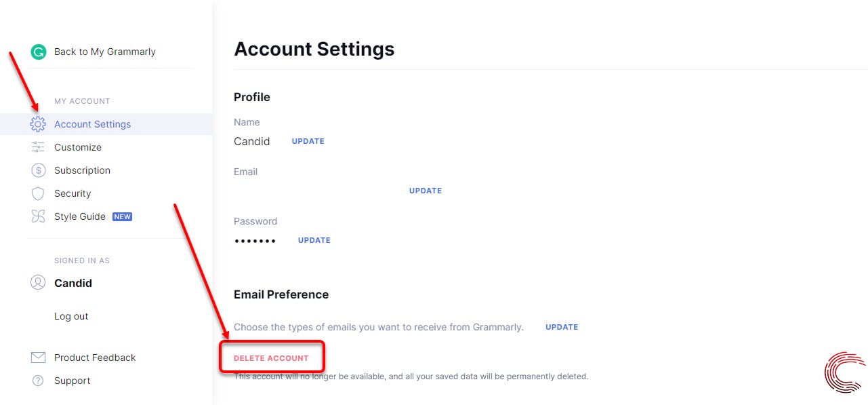Click the Product Feedback envelope icon
The width and height of the screenshot is (868, 405).
click(39, 358)
